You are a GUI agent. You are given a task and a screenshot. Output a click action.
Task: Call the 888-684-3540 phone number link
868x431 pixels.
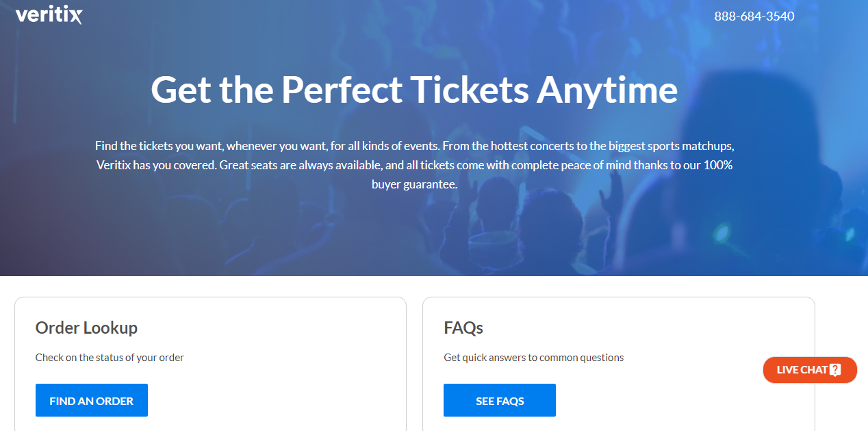click(x=754, y=16)
